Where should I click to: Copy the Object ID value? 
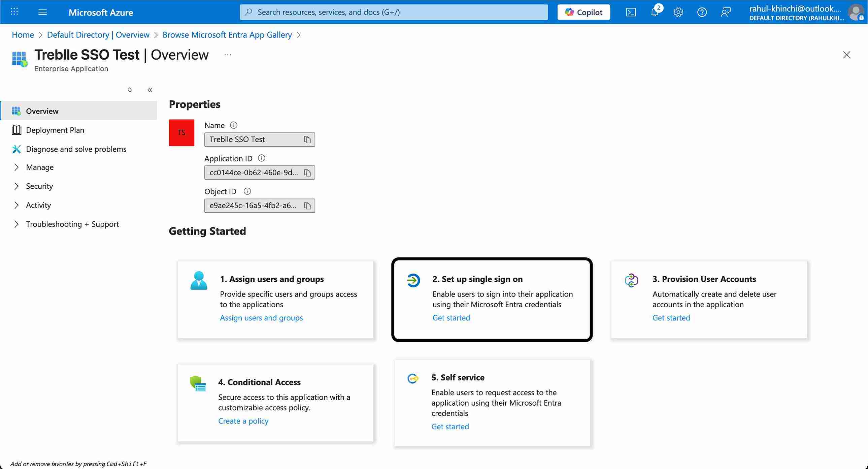(307, 205)
